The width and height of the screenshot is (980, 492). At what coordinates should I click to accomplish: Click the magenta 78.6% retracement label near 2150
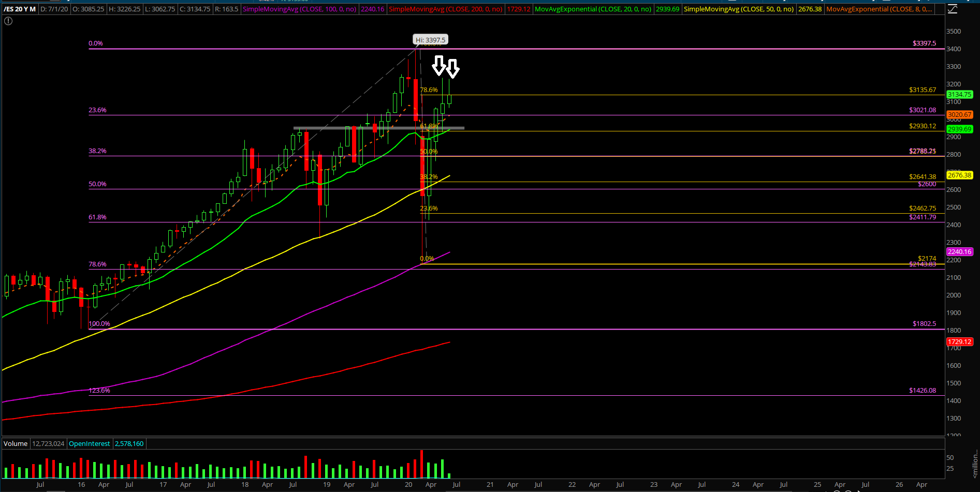point(98,264)
